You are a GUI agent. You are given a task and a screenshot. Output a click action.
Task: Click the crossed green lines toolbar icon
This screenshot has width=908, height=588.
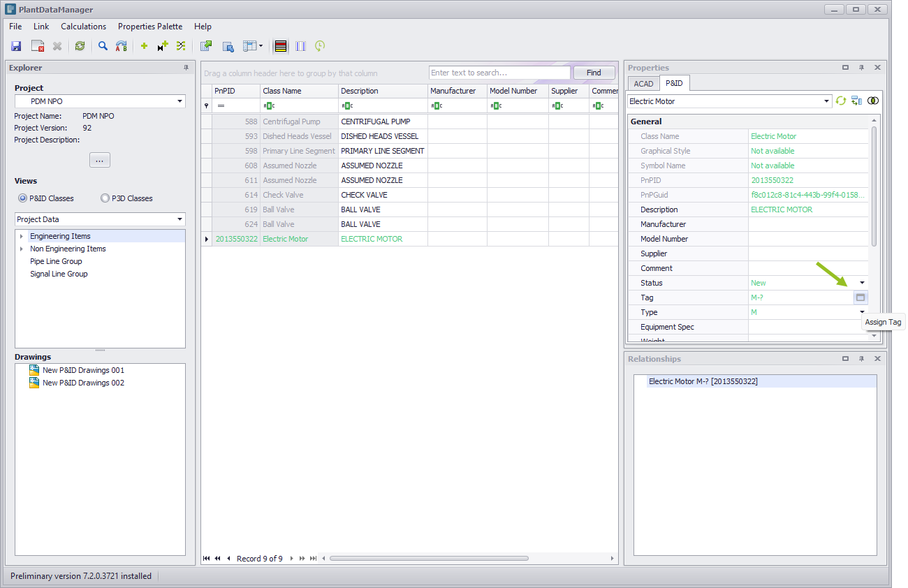coord(181,46)
